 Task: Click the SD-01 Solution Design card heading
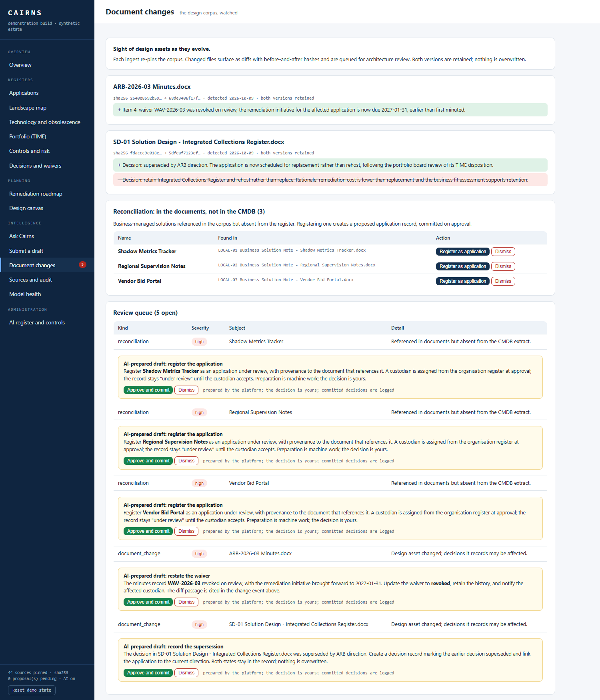(x=199, y=142)
